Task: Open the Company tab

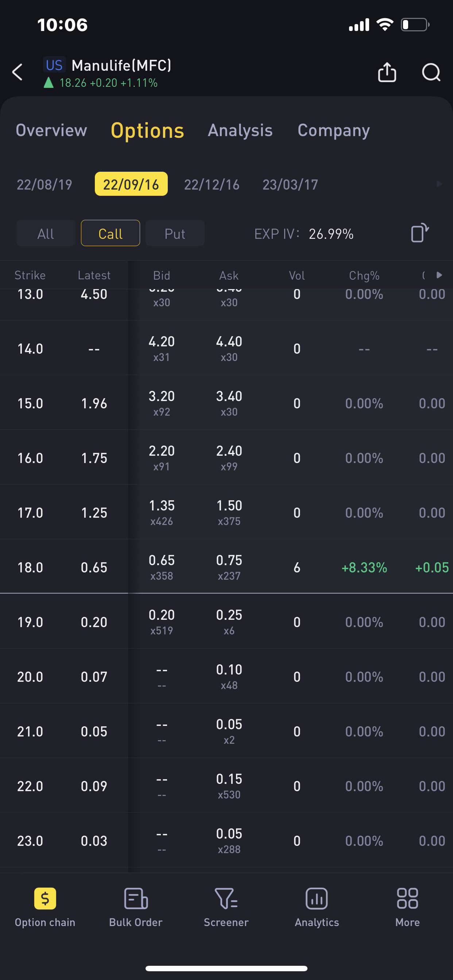Action: point(333,131)
